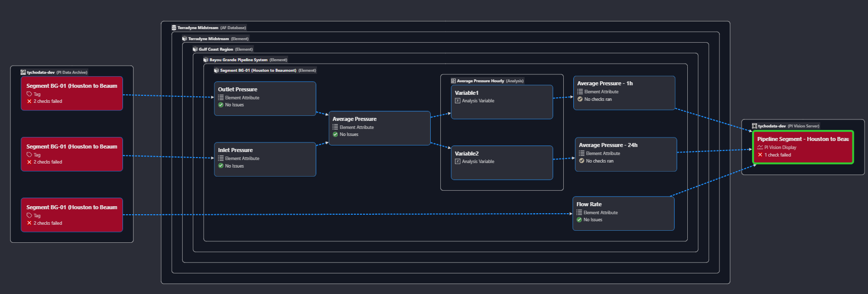The width and height of the screenshot is (868, 294).
Task: Click 'Analysis Variable' label under Variable1
Action: [478, 101]
